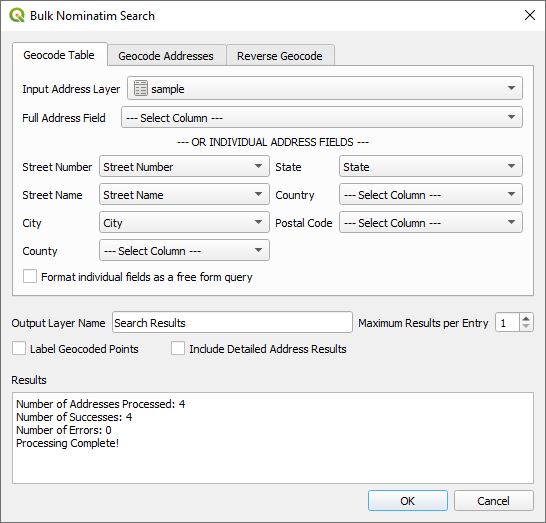The image size is (546, 523).
Task: Increase Maximum Results per Entry with up arrow
Action: click(x=526, y=318)
